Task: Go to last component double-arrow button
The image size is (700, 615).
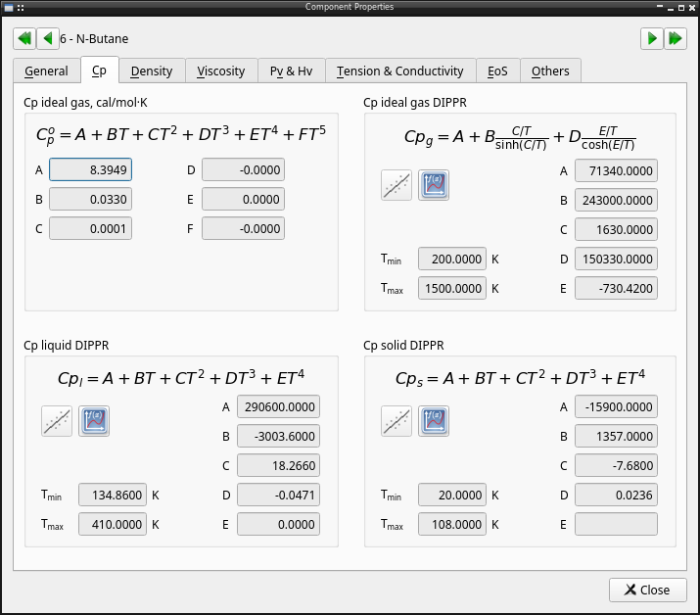Action: [x=676, y=38]
